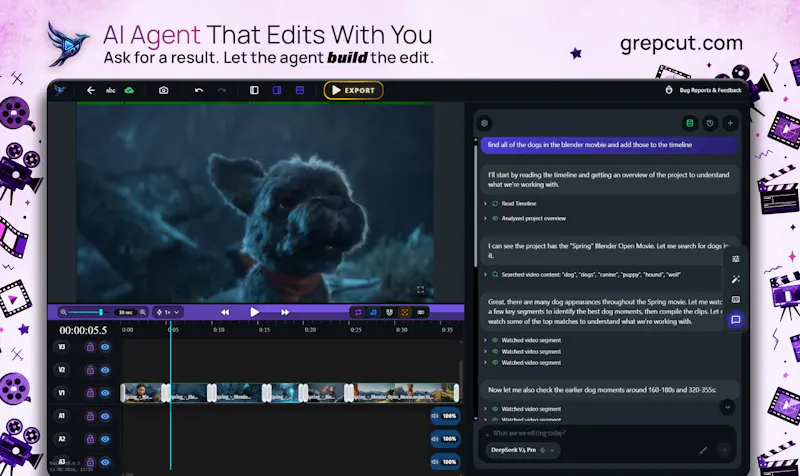800x476 pixels.
Task: Open the chat panel settings gear
Action: coord(484,123)
